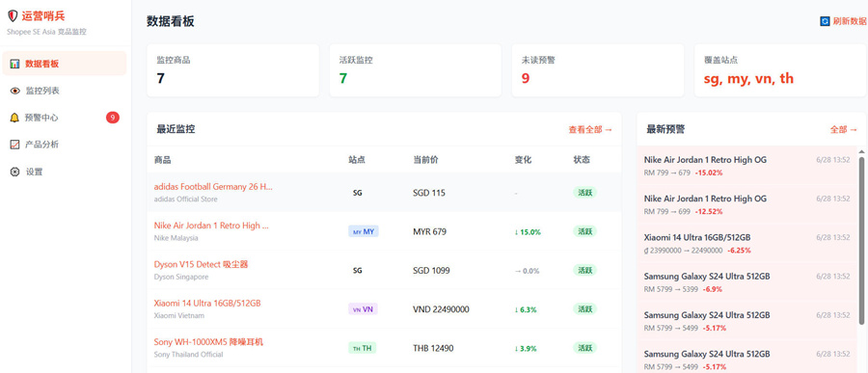
Task: Open alert Nike Air Jordan RM 799 → 679
Action: tap(747, 166)
